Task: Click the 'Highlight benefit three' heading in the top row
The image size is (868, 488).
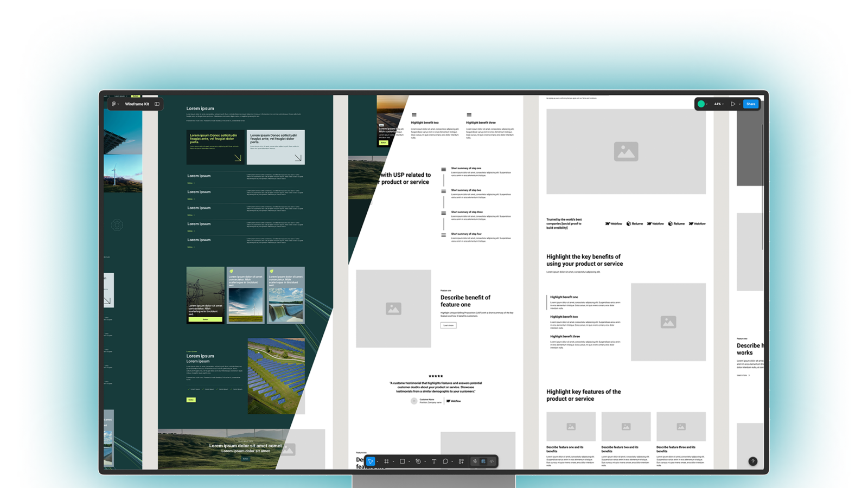Action: click(x=481, y=123)
